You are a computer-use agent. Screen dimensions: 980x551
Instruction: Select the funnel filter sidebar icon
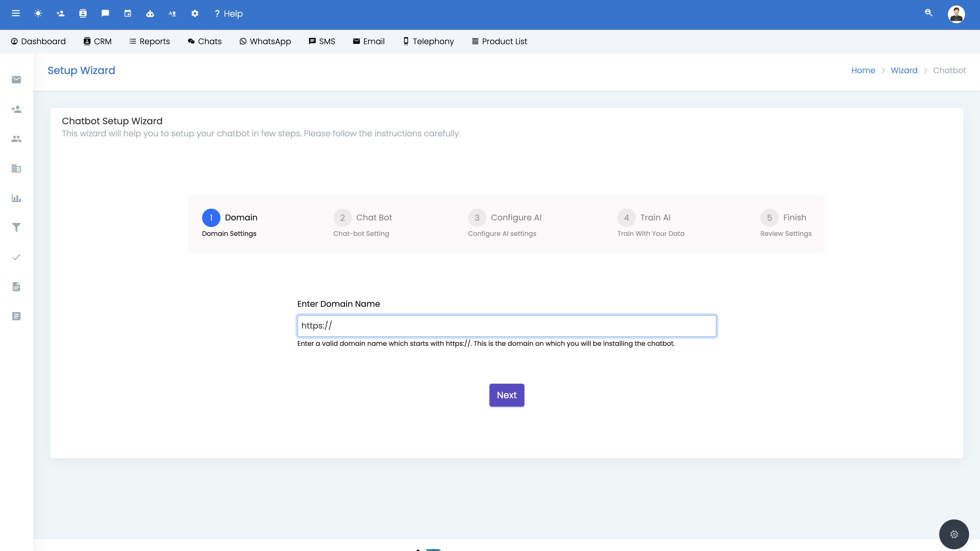16,227
